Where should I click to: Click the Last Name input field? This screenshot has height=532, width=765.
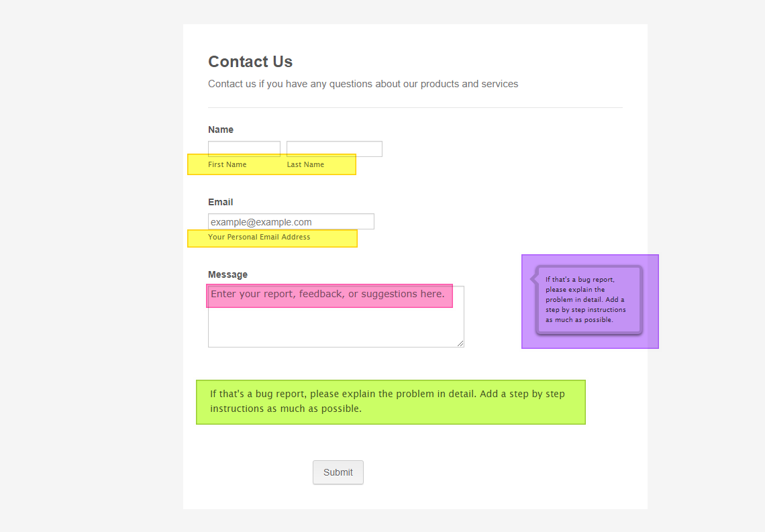tap(334, 149)
